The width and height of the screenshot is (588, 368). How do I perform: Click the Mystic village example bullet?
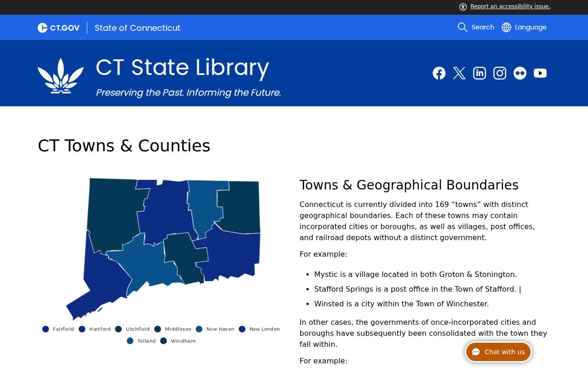point(415,275)
